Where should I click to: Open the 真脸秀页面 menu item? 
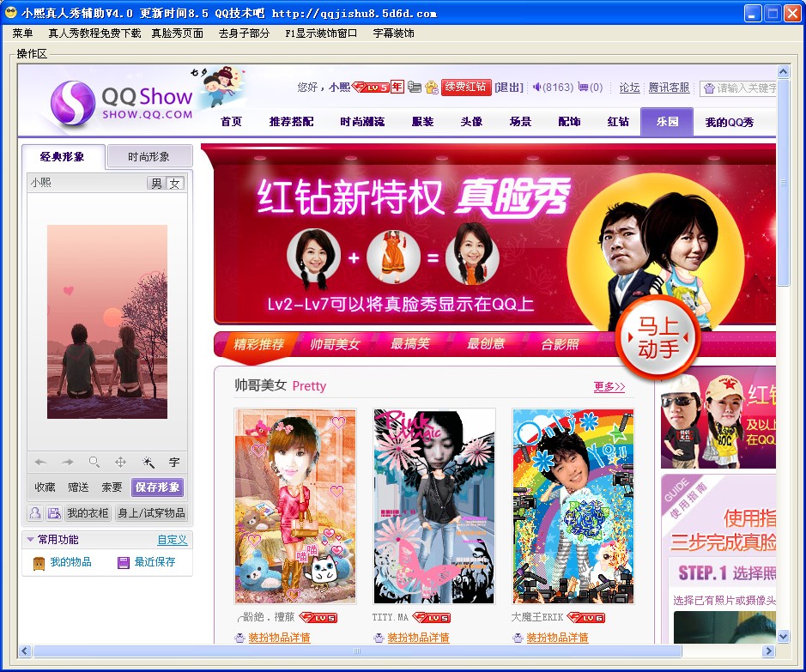pyautogui.click(x=178, y=33)
